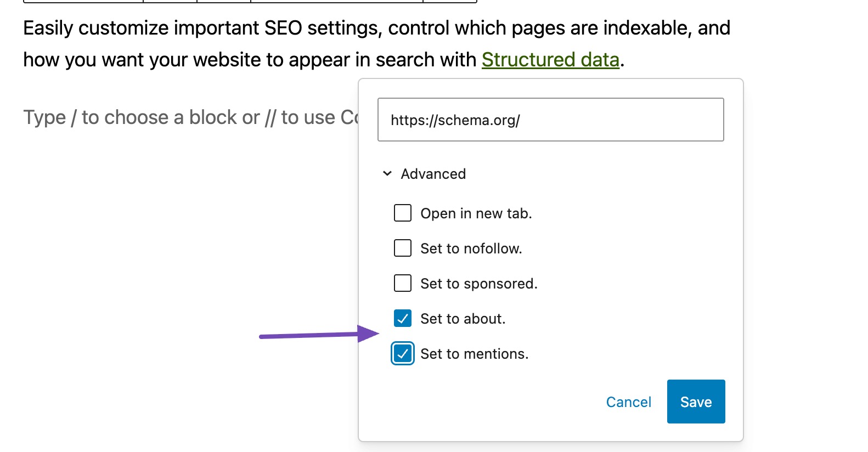Click the 'Set to nofollow.' label text
The width and height of the screenshot is (868, 452).
click(471, 248)
